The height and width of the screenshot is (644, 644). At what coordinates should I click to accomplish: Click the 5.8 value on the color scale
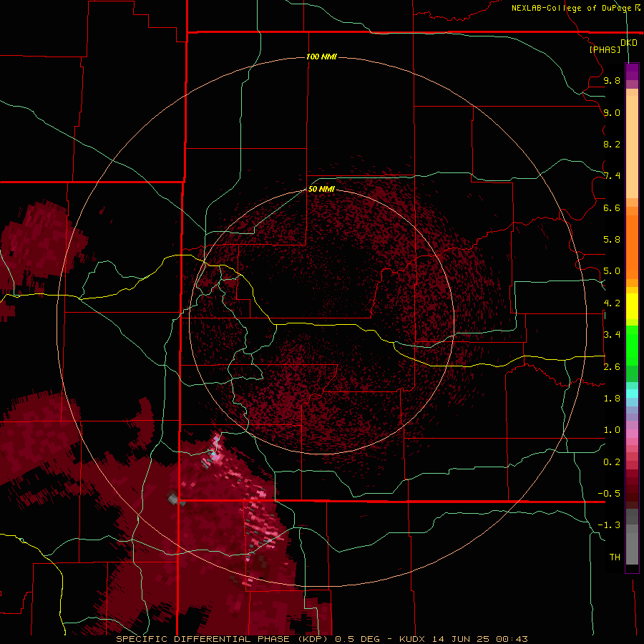[x=612, y=240]
